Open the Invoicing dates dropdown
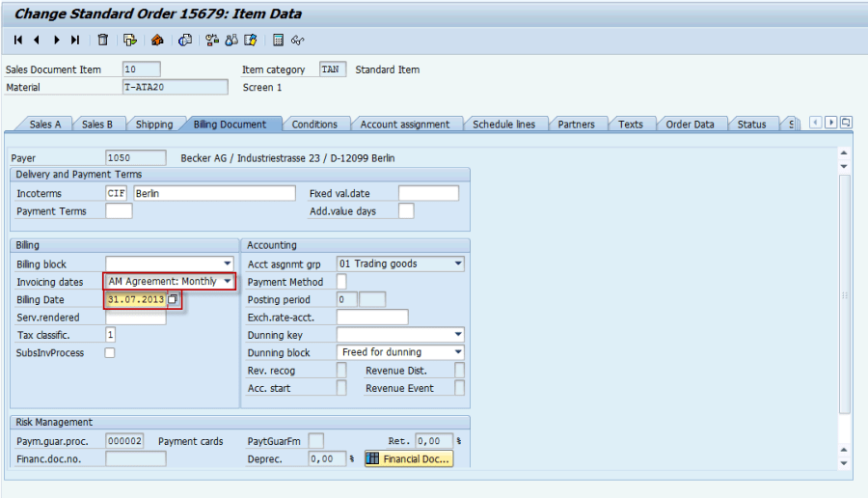 [x=228, y=282]
